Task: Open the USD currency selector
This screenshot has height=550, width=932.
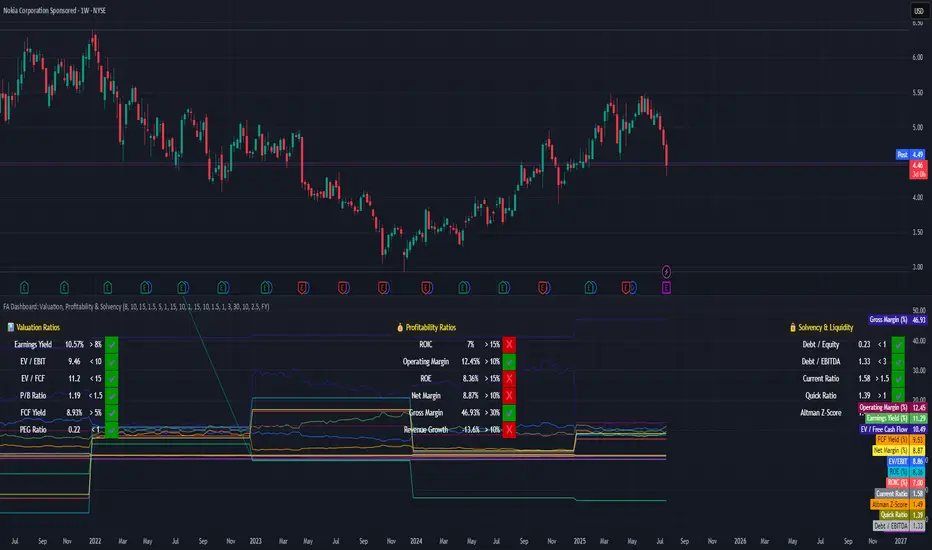Action: (919, 11)
